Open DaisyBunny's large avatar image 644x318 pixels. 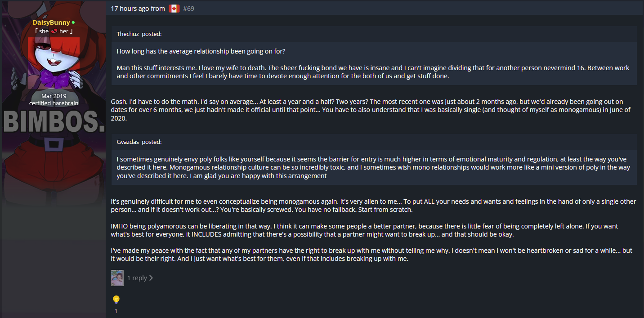pyautogui.click(x=54, y=64)
